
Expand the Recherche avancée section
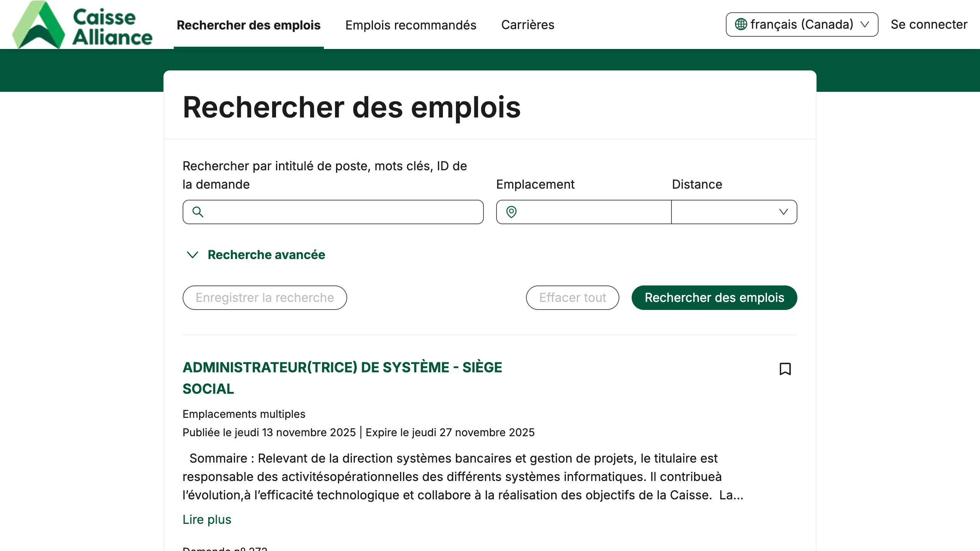coord(266,254)
